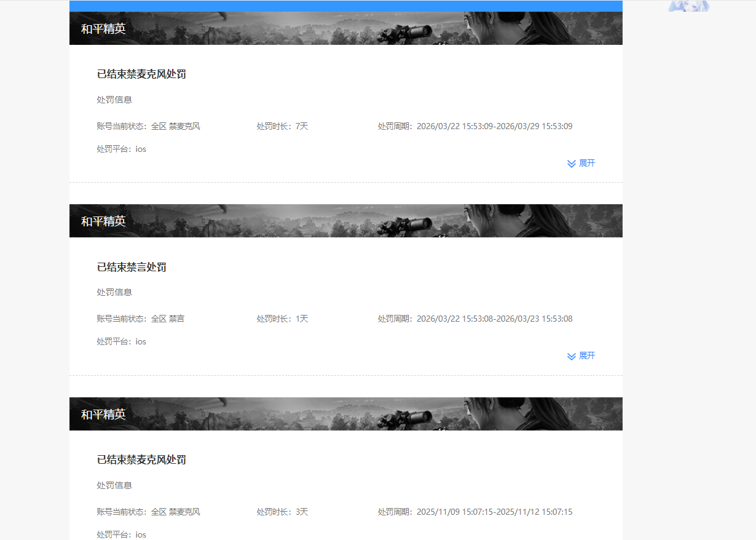Click 处罚信息 label in the 7天 record
This screenshot has height=540, width=756.
(x=114, y=100)
